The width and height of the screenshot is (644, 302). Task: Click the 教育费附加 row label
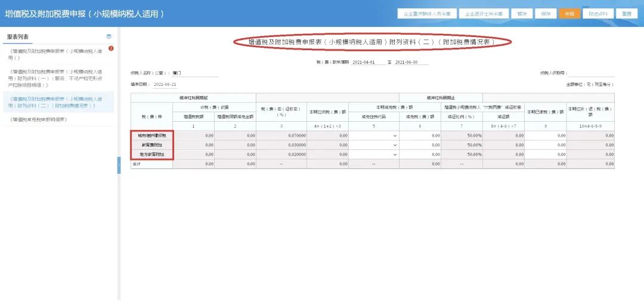(151, 145)
